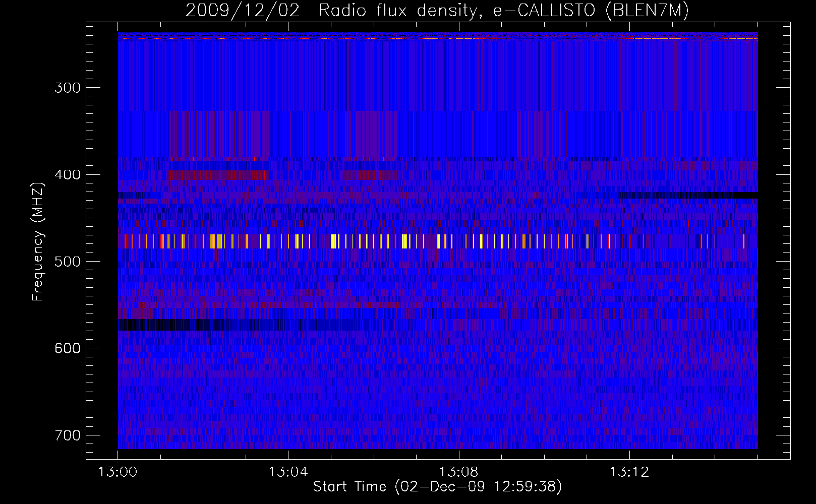Image resolution: width=816 pixels, height=504 pixels.
Task: Click the 13:04 time tick label
Action: click(x=288, y=472)
